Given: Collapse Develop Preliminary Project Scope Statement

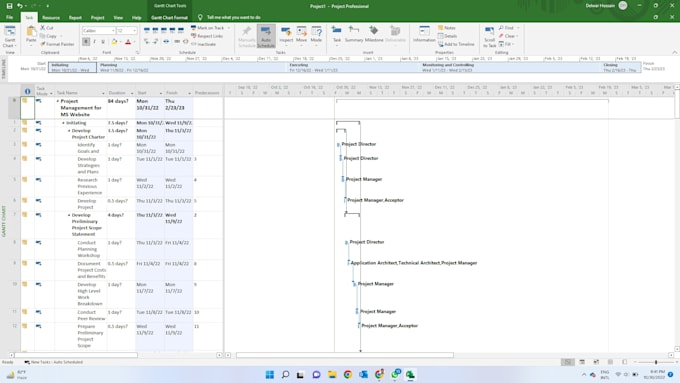Looking at the screenshot, I should click(69, 215).
